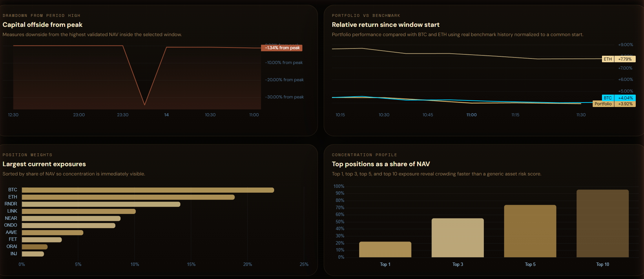Click the BTC exposure bar
This screenshot has height=279, width=644.
(x=148, y=190)
